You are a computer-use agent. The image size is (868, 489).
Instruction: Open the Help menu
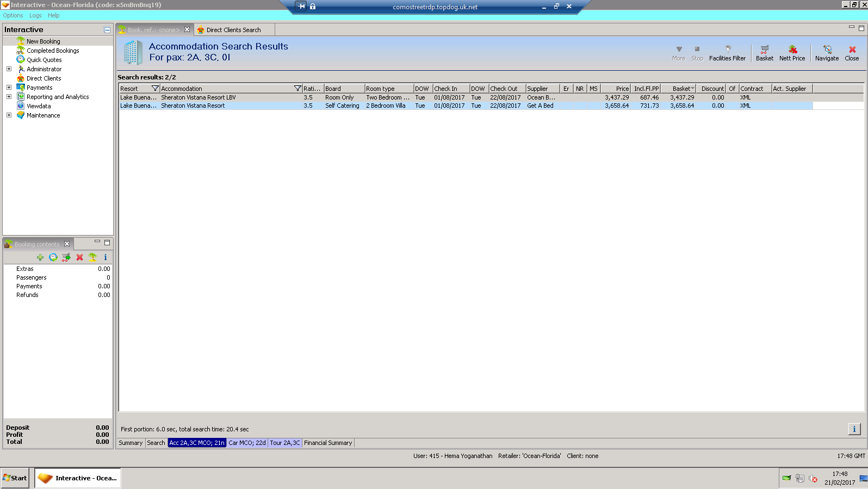[54, 15]
